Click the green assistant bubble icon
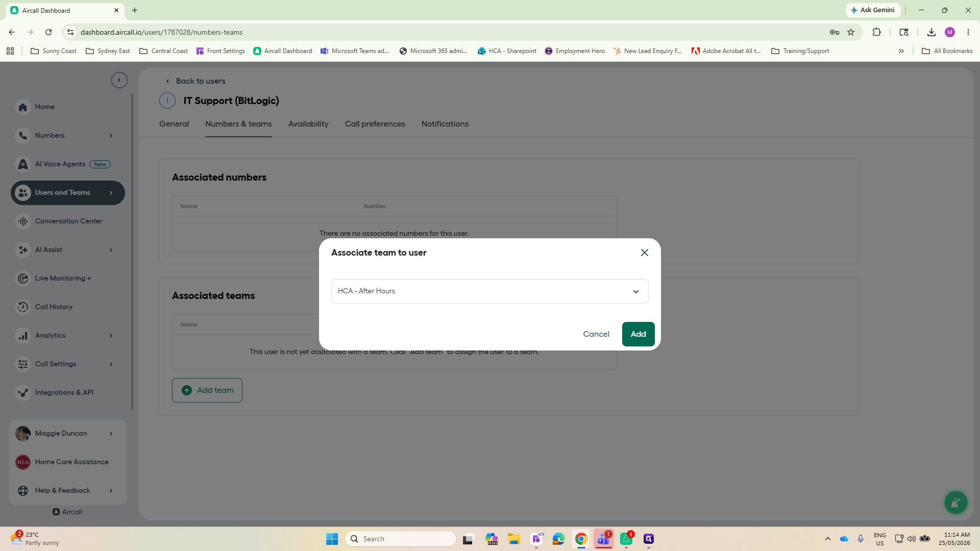The image size is (980, 551). pyautogui.click(x=955, y=503)
